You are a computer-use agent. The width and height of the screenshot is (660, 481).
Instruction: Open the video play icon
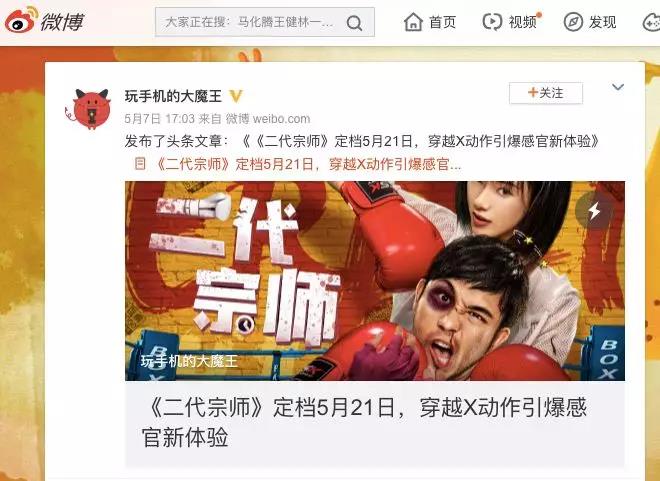(x=492, y=22)
